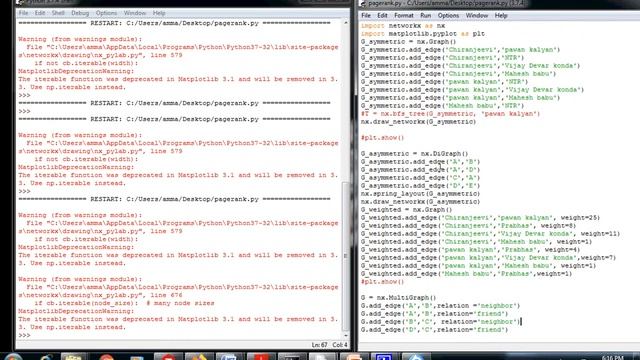
Task: Click the 'G_asymmetric = nx.DiGraph()' line
Action: point(414,154)
